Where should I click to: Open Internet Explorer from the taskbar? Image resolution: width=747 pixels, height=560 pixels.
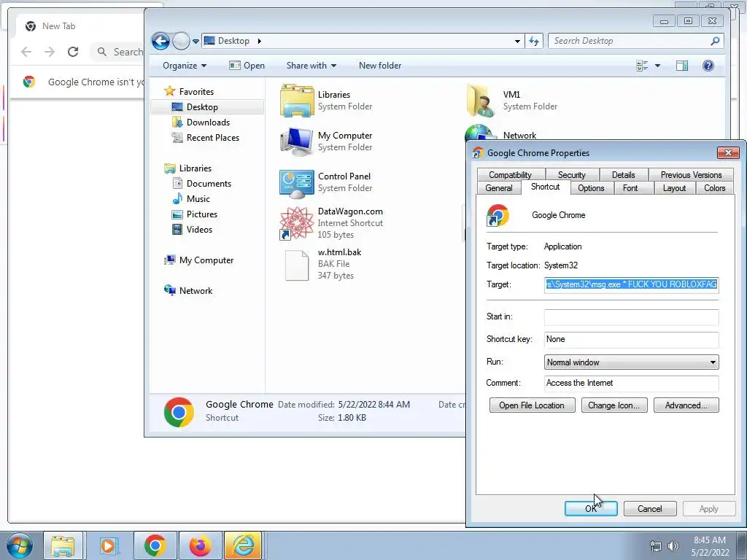[x=243, y=545]
